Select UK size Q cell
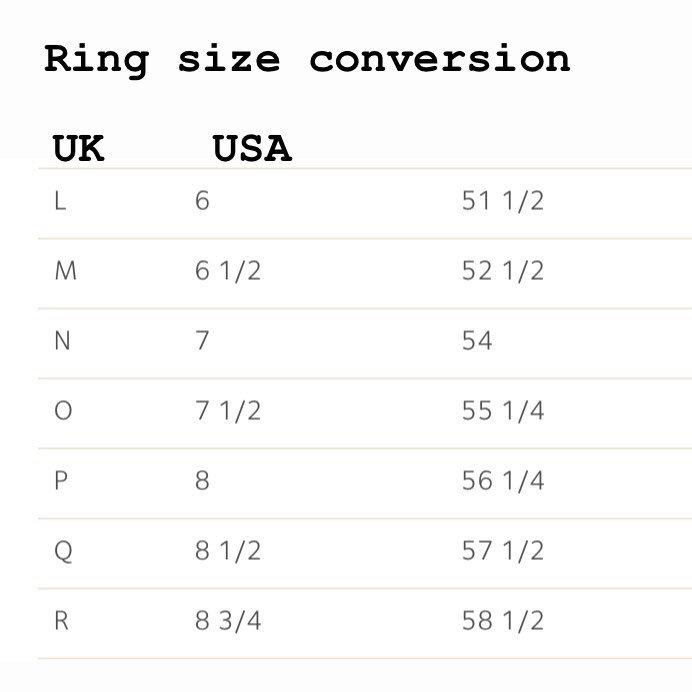The height and width of the screenshot is (692, 692). [x=63, y=551]
